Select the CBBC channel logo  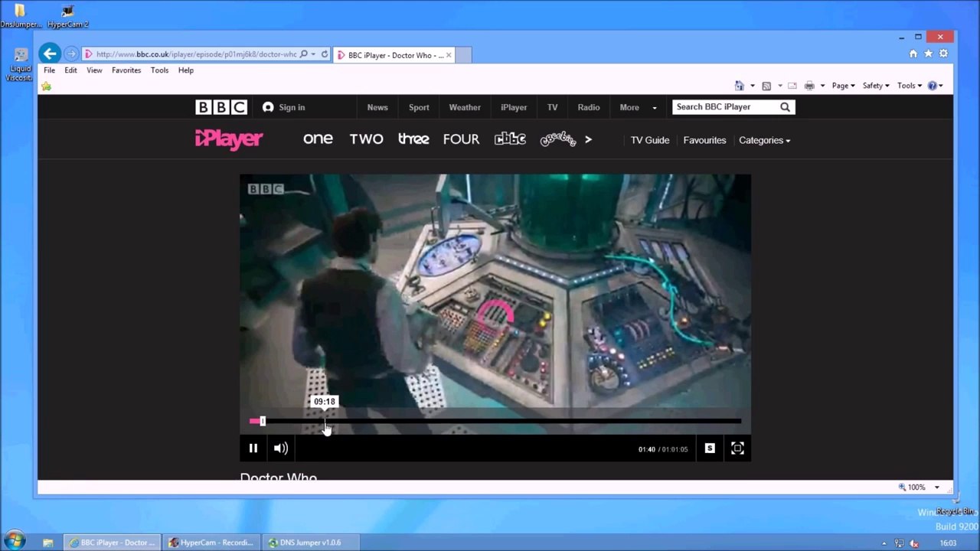pyautogui.click(x=510, y=139)
